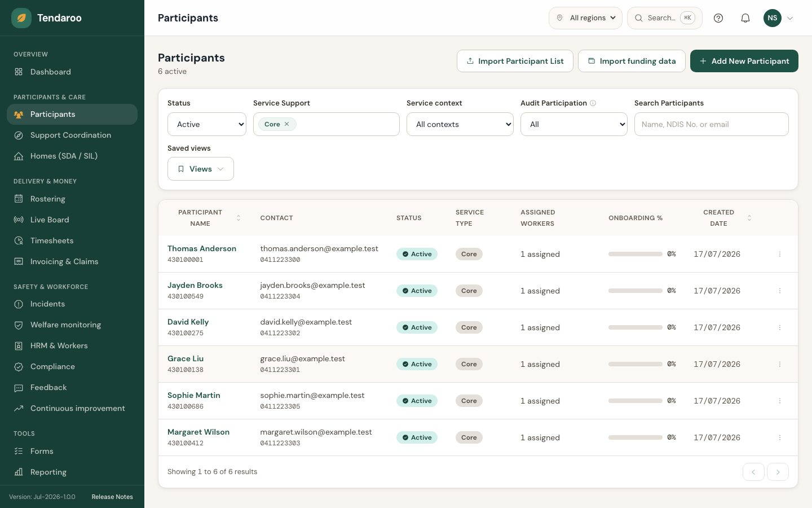Sort by Created Date column arrows
The width and height of the screenshot is (812, 508).
pos(749,218)
